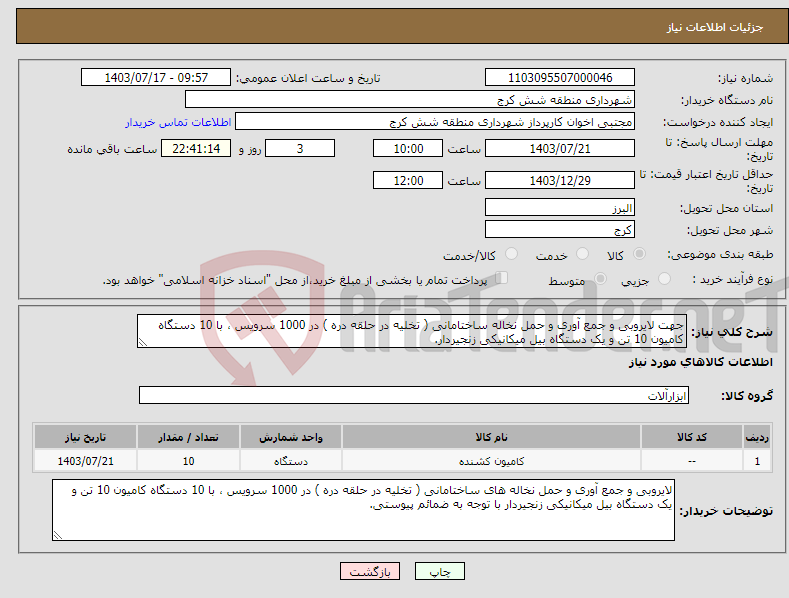Viewport: 789px width, 598px height.
Task: Click the price validity date 1403/12/29 field
Action: coord(560,180)
